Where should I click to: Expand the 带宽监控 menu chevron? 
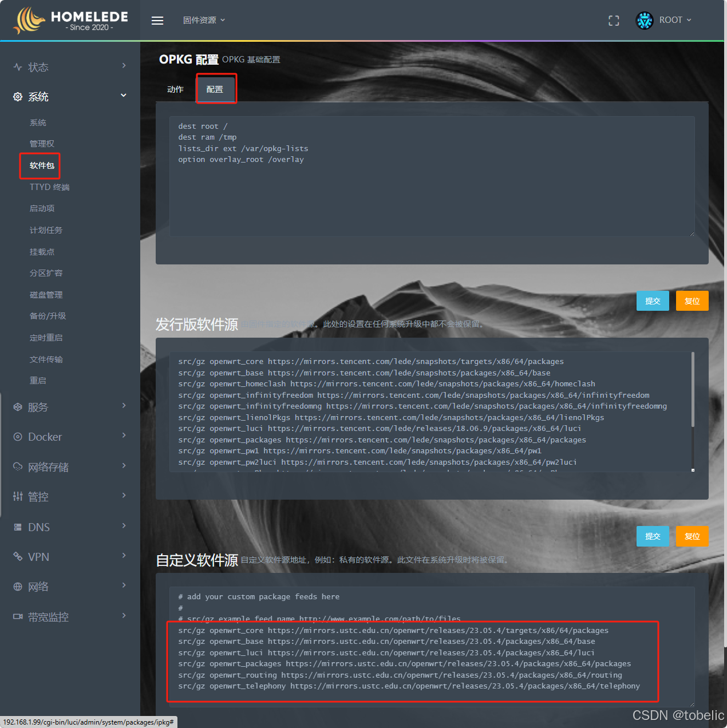pos(124,616)
